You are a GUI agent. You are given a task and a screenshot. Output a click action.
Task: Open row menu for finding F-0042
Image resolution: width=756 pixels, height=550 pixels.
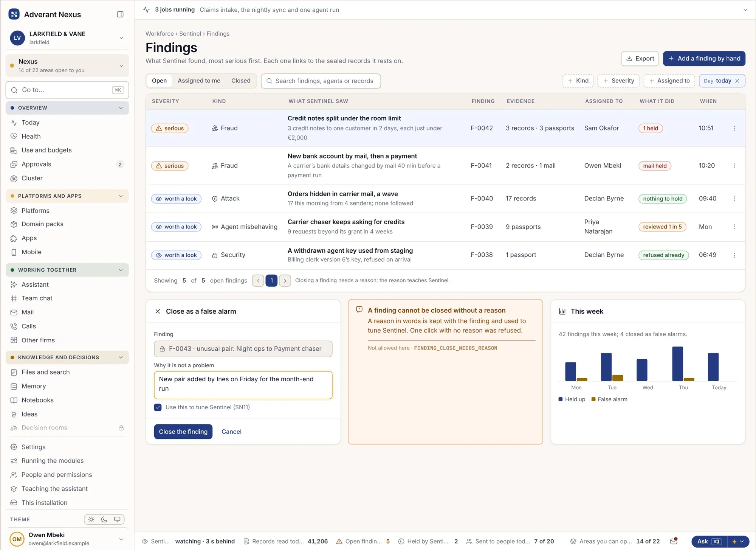[734, 128]
